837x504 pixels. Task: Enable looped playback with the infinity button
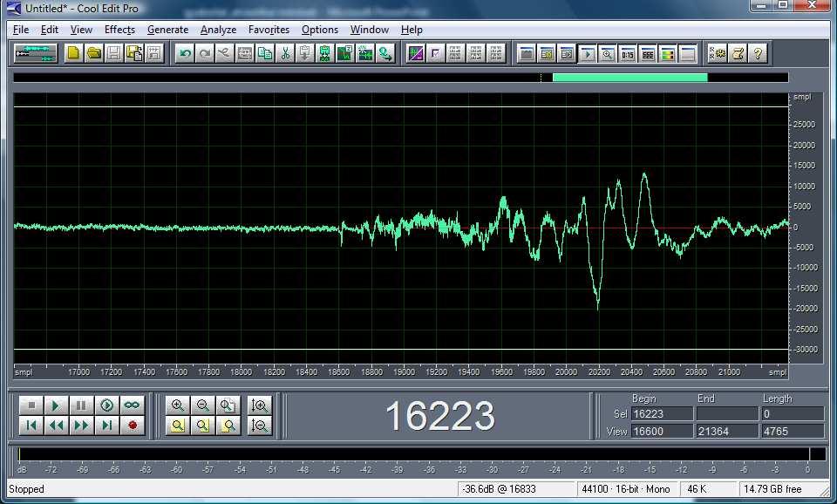pos(132,405)
